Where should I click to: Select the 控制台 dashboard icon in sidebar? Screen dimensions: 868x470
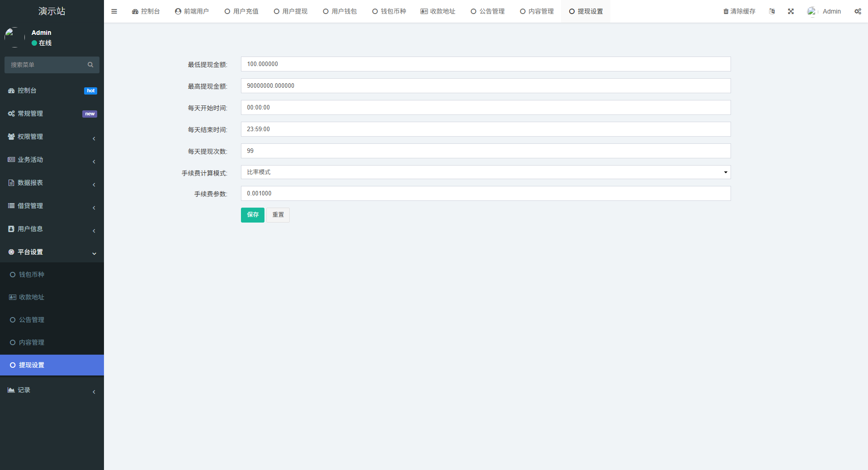tap(11, 90)
